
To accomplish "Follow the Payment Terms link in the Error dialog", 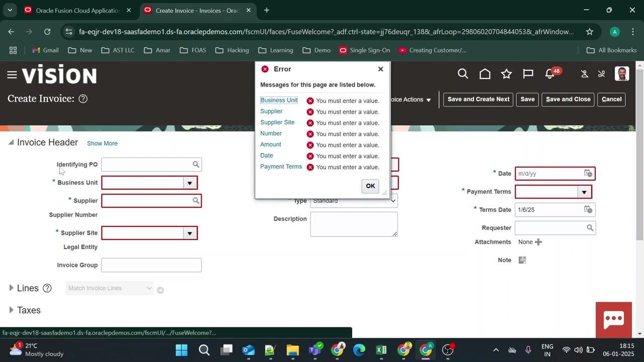I will [281, 166].
